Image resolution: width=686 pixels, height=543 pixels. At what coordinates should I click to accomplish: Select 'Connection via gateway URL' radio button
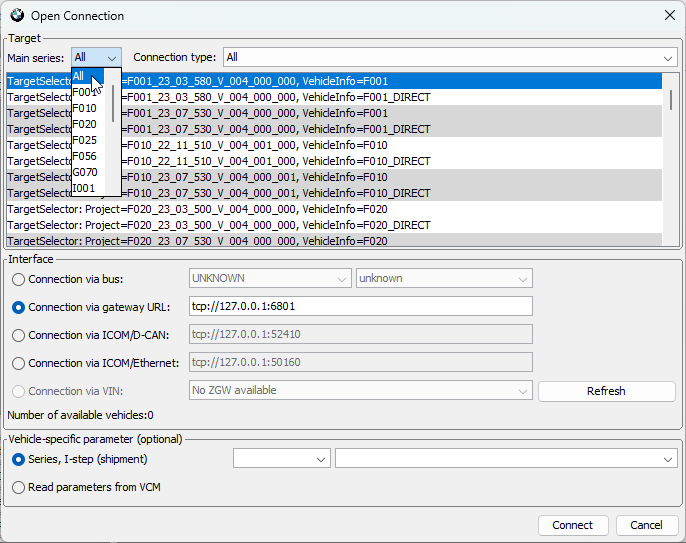(x=18, y=308)
